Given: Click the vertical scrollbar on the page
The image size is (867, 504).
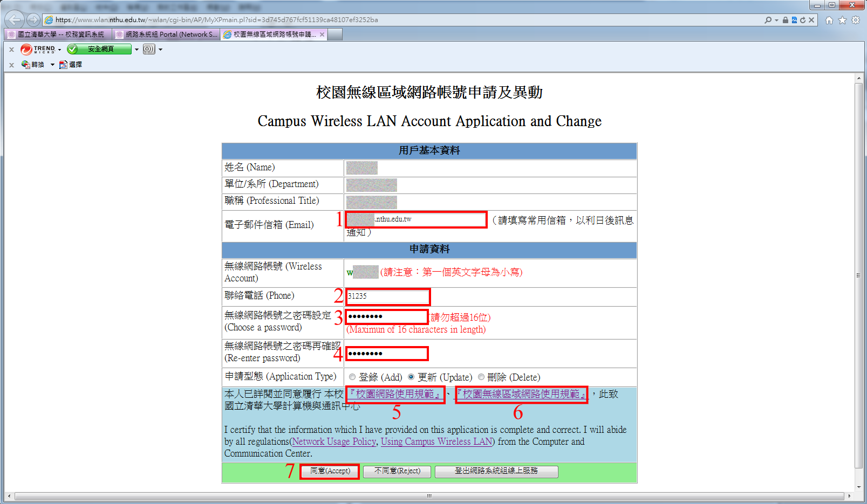Looking at the screenshot, I should 858,275.
